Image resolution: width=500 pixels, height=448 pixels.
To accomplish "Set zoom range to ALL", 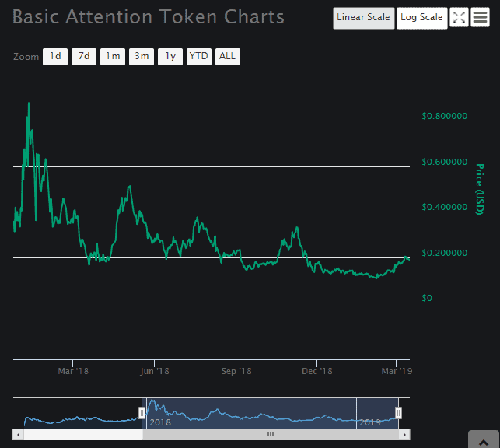I will pyautogui.click(x=227, y=57).
